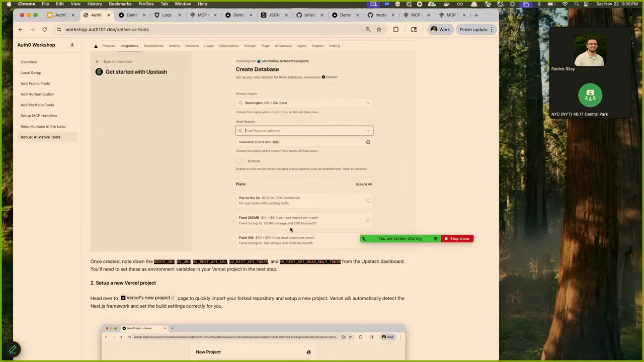Open Keep Humans in the Loop page
This screenshot has height=362, width=644.
coord(43,127)
